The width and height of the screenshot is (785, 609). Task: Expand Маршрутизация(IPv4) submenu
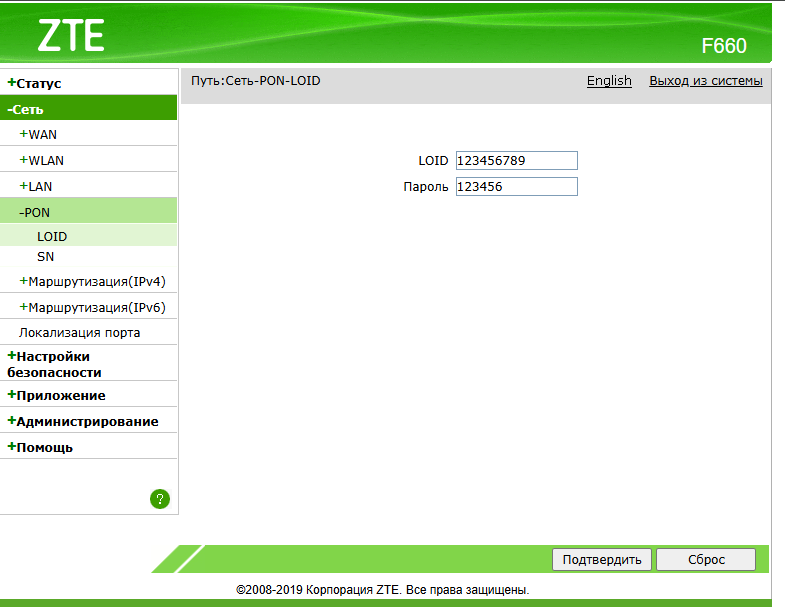[93, 281]
